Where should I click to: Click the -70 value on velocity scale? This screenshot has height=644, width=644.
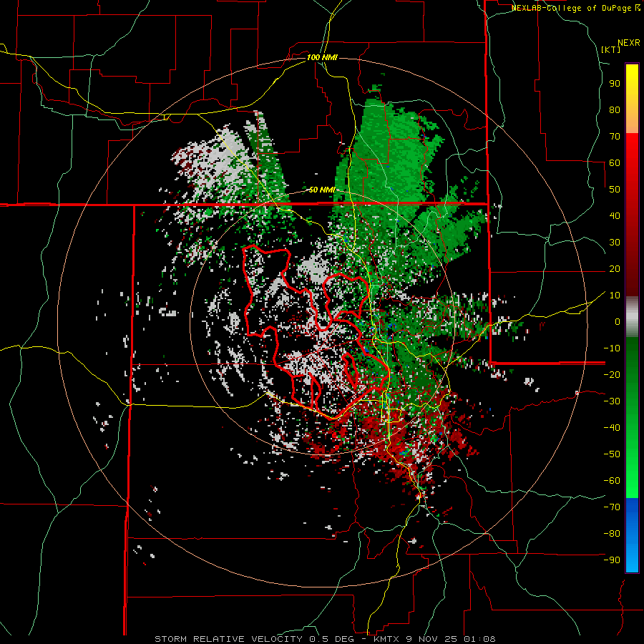coord(612,507)
